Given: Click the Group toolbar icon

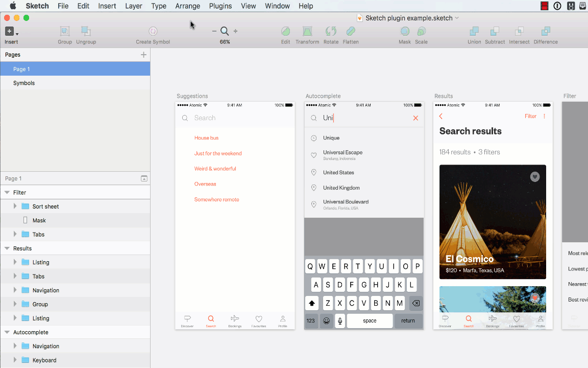Looking at the screenshot, I should [65, 31].
